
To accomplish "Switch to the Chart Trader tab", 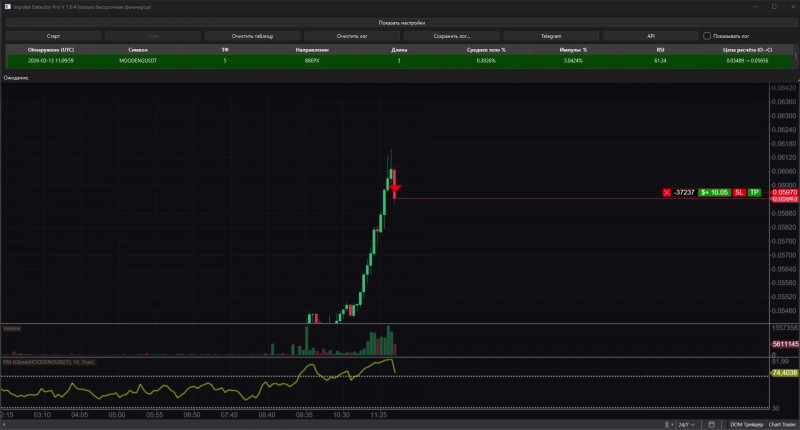I will click(782, 424).
